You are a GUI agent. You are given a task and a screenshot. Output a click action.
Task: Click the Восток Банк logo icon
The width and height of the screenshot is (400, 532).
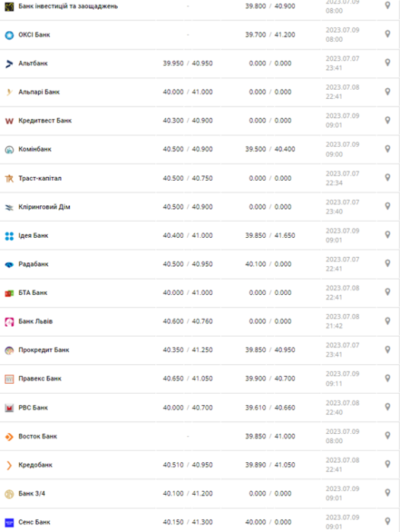click(9, 437)
